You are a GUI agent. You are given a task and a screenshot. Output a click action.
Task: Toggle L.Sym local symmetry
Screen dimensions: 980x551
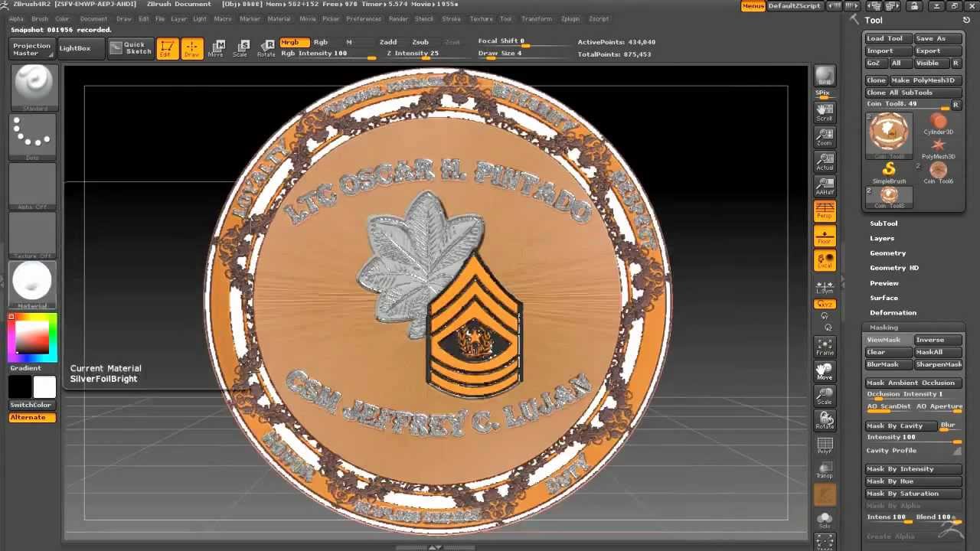(x=825, y=287)
